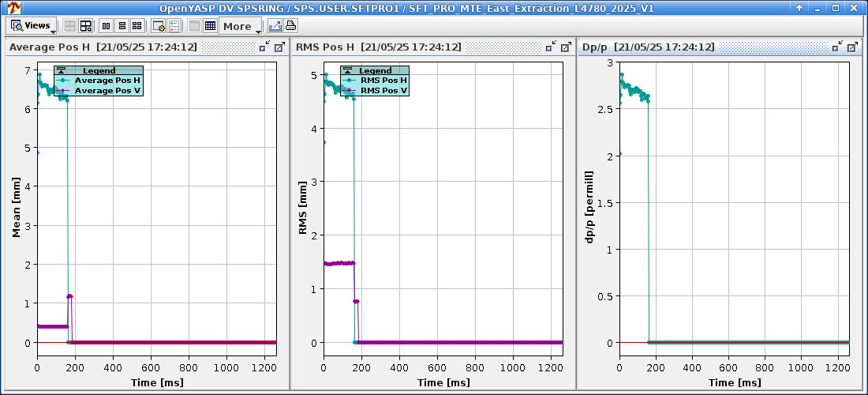Toggle Average Pos V series in legend
868x395 pixels.
(x=107, y=91)
